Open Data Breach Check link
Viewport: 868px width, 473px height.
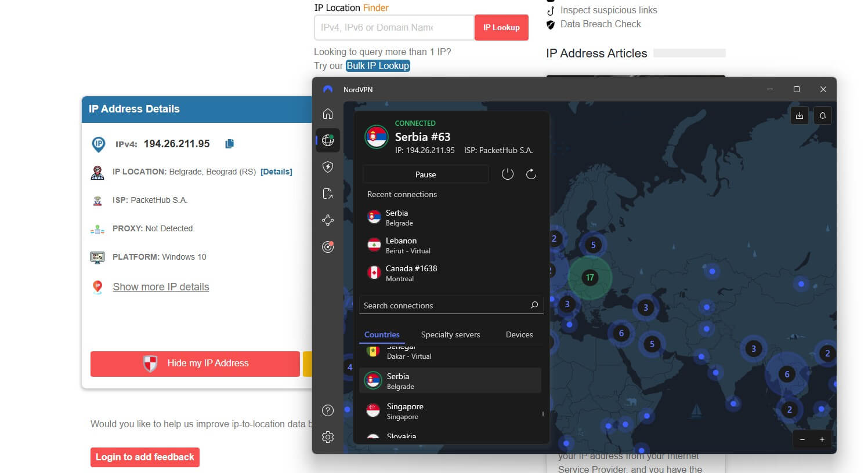pos(601,24)
